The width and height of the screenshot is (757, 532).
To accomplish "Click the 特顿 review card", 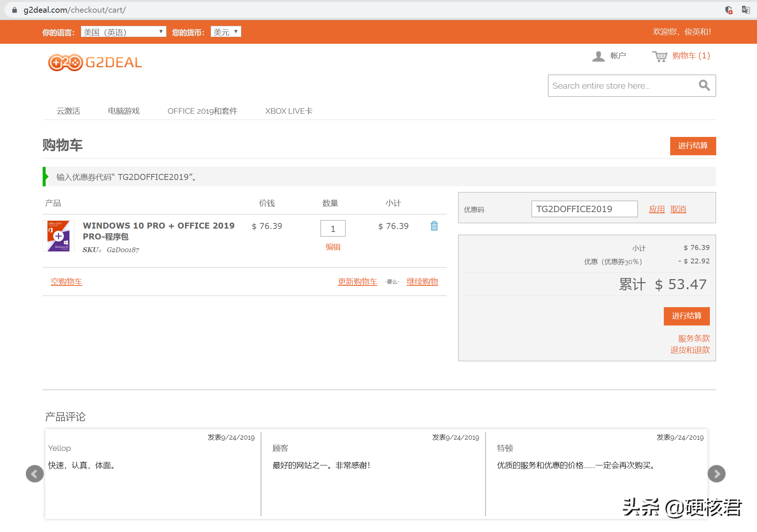I will click(596, 474).
